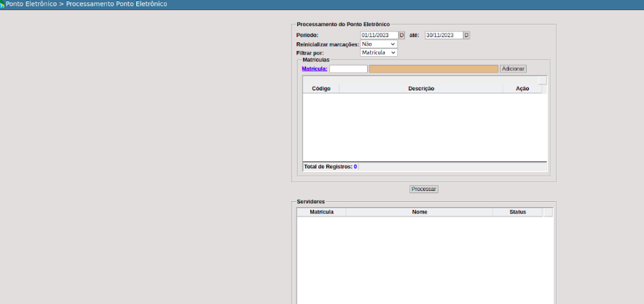Screen dimensions: 644x304
Task: Click the small button atop the Matrículas grid
Action: click(x=543, y=80)
